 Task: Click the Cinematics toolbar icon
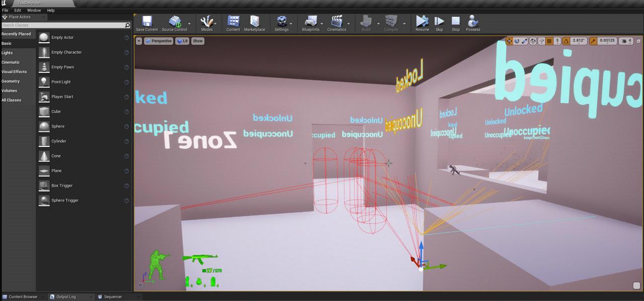point(337,22)
